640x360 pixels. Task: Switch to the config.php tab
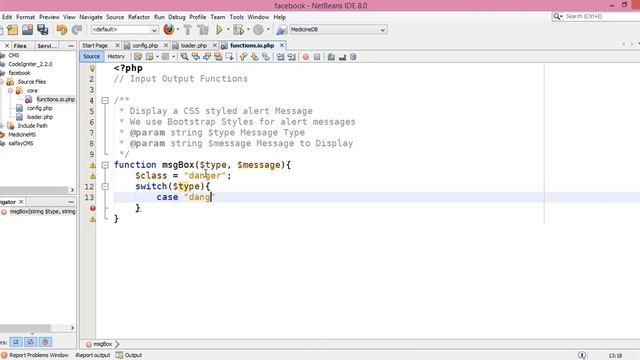[145, 45]
